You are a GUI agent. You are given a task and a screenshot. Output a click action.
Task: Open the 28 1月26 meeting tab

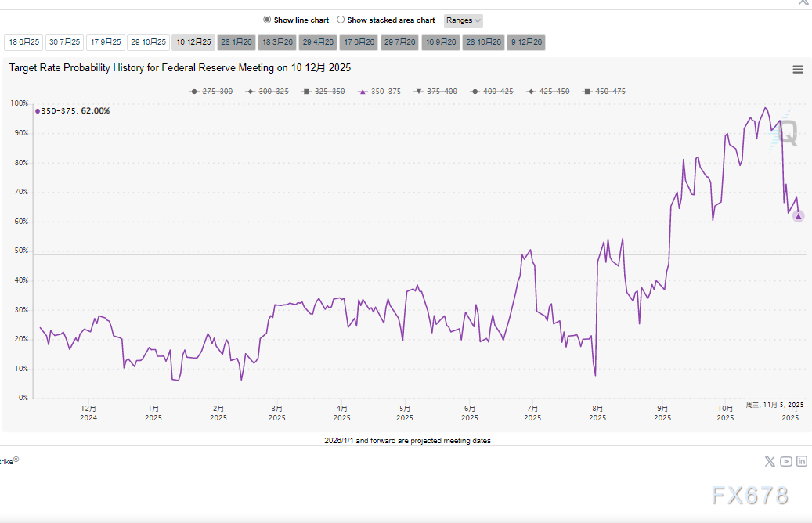tap(236, 42)
